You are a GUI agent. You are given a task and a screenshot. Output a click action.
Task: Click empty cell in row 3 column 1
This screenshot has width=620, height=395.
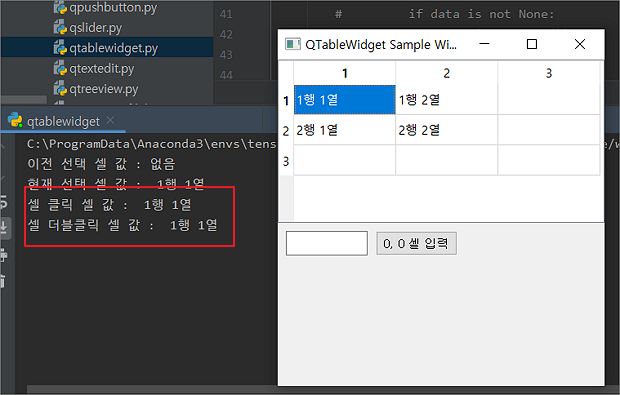click(x=344, y=160)
